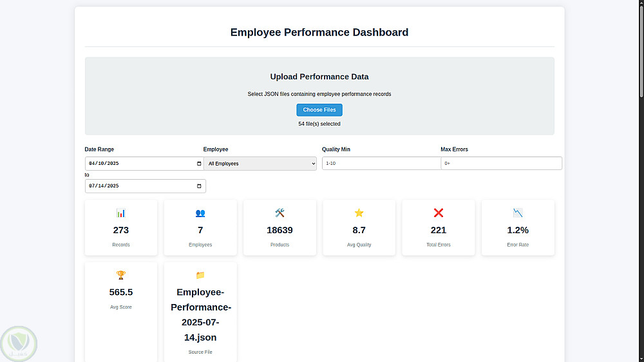Click the Source File folder icon
The height and width of the screenshot is (362, 644).
200,275
